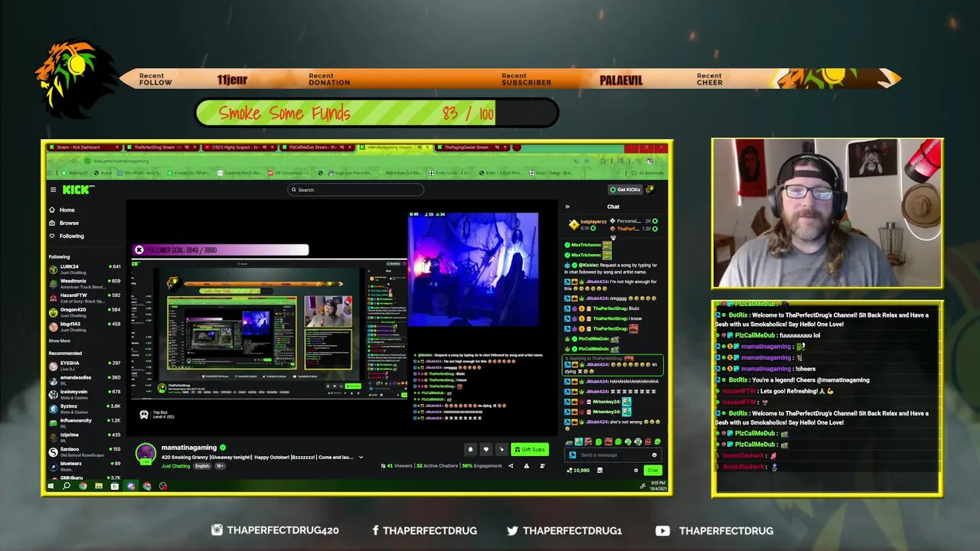Open the Oregon420 channel in the sidebar
The height and width of the screenshot is (551, 980).
click(85, 312)
